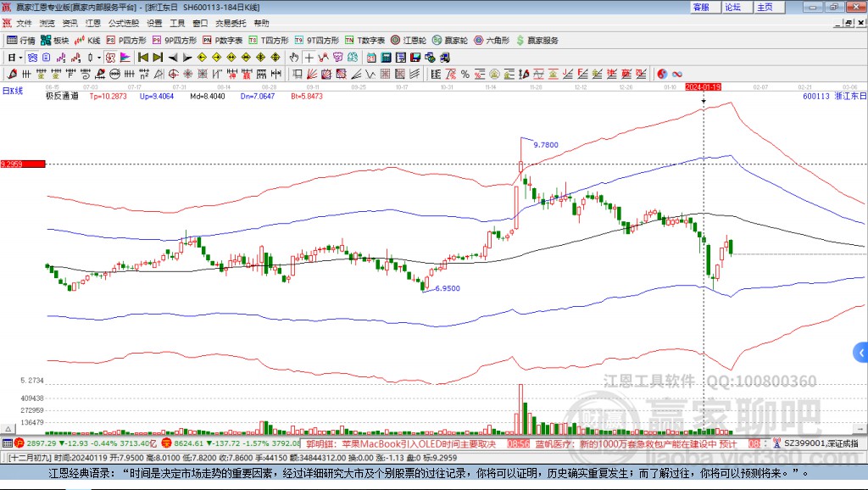Open the 浏览 menu
This screenshot has width=868, height=490.
click(47, 23)
